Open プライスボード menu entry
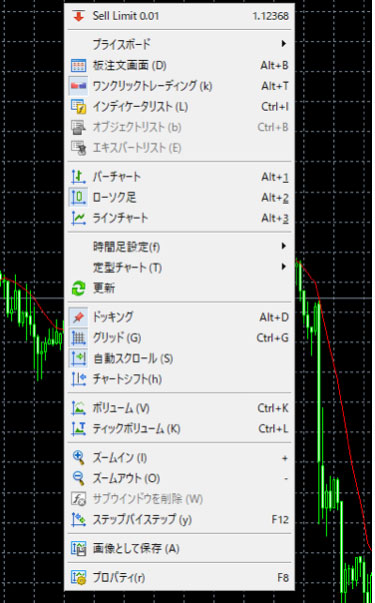Viewport: 375px width, 603px height. click(179, 44)
